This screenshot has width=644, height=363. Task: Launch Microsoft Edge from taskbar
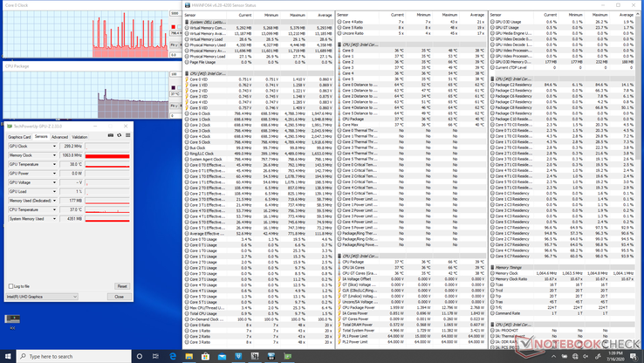173,356
